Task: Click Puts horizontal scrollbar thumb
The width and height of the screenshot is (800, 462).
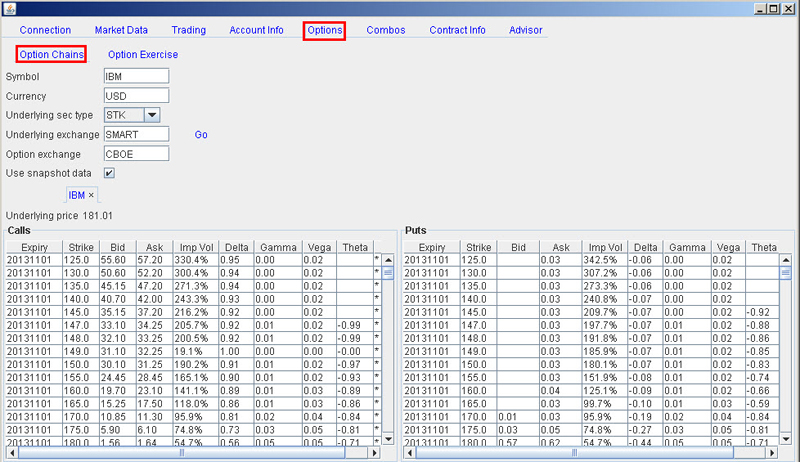Action: click(x=574, y=452)
